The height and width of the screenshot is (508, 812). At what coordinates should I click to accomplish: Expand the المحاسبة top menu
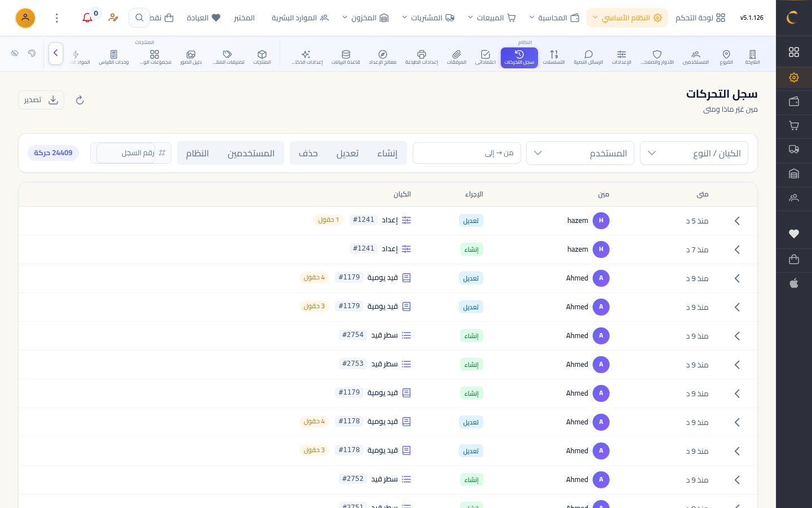click(x=554, y=18)
